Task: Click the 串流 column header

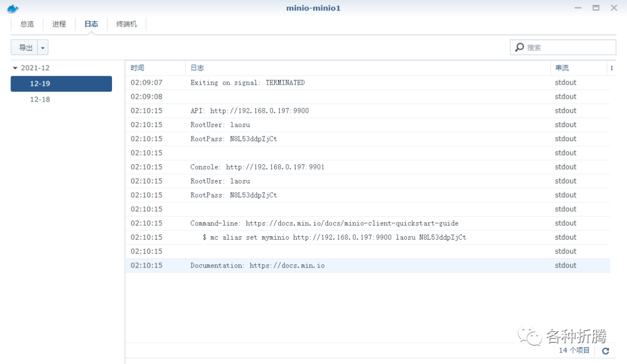Action: (x=579, y=68)
